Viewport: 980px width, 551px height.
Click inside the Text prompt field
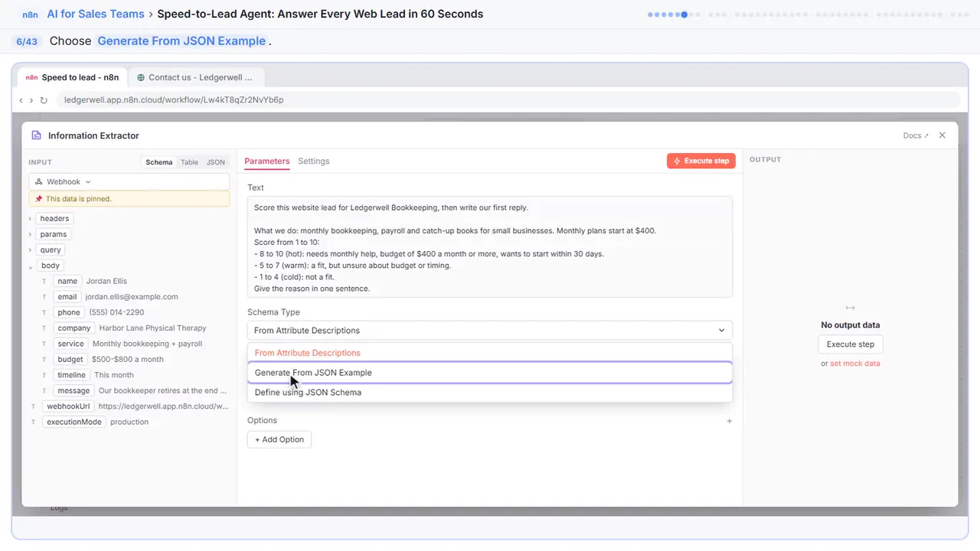(x=490, y=246)
